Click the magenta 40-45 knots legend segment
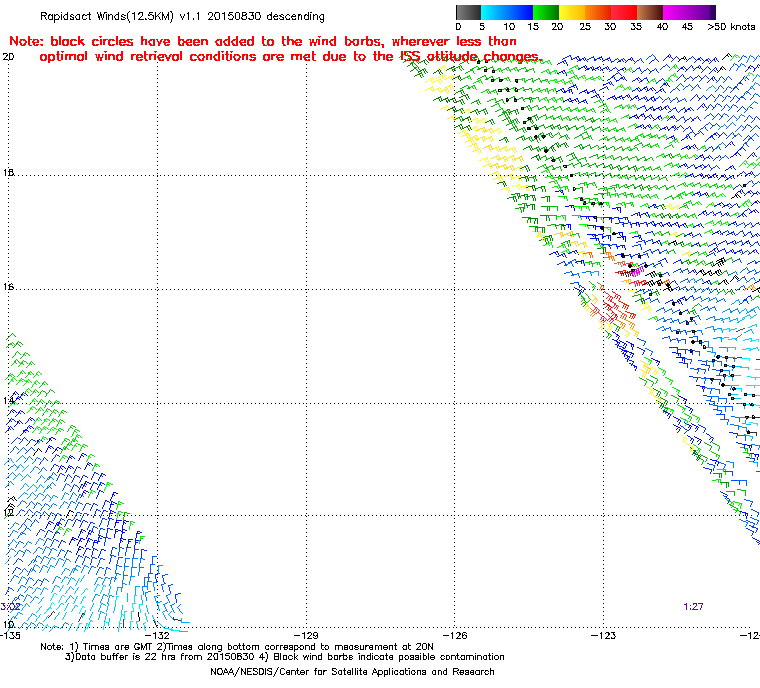The height and width of the screenshot is (688, 760). [x=676, y=12]
